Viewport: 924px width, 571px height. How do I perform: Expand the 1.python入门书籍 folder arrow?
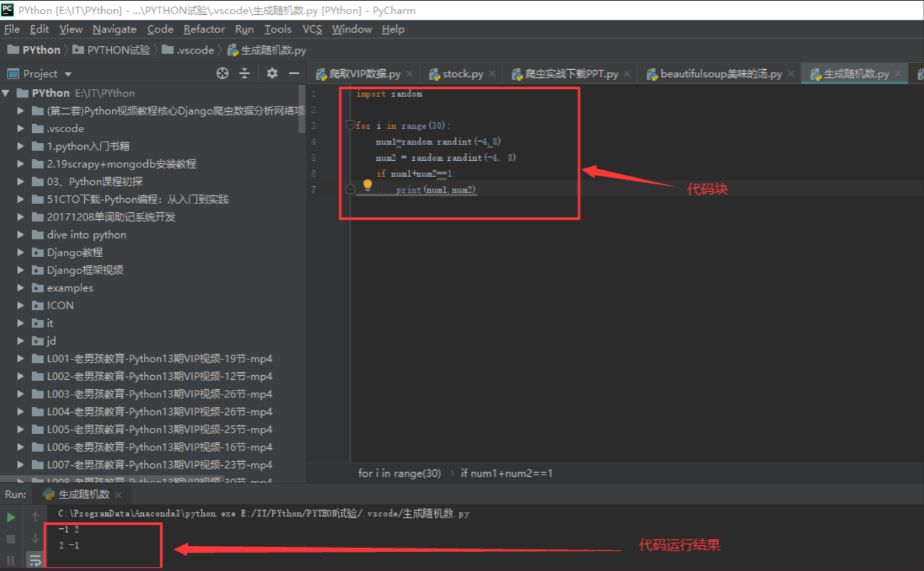tap(21, 146)
